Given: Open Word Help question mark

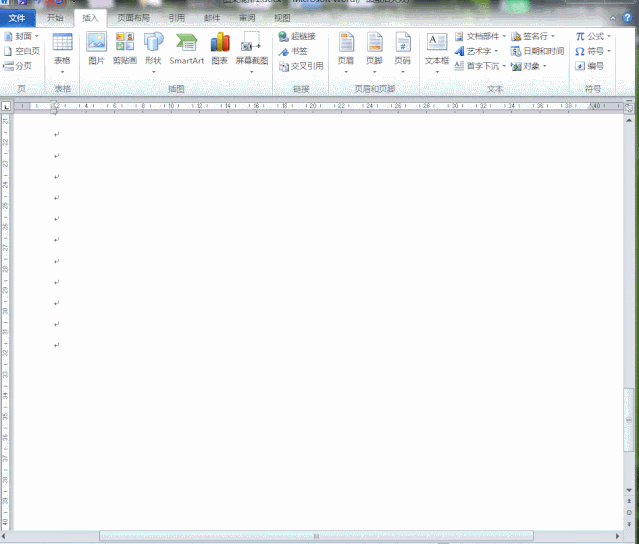Looking at the screenshot, I should tap(627, 18).
